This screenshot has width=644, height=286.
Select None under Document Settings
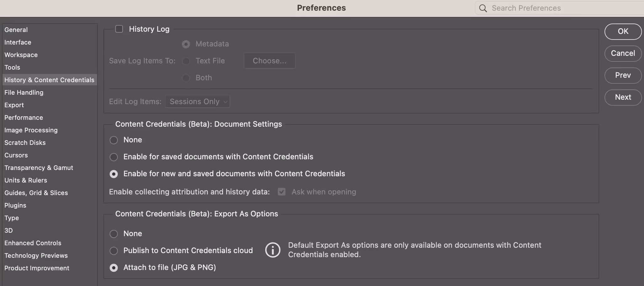coord(114,140)
